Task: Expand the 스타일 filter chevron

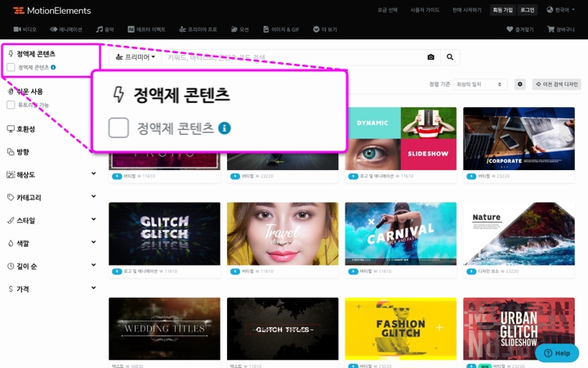Action: tap(93, 219)
